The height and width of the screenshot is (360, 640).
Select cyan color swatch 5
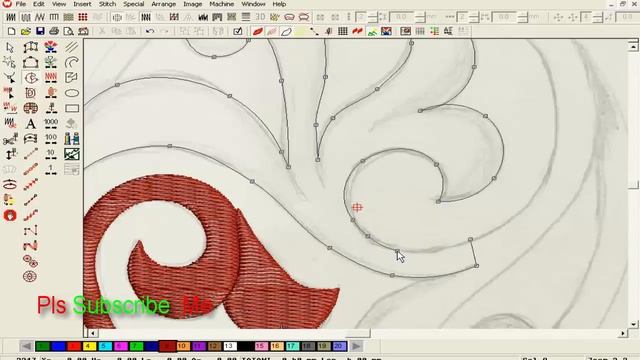pos(104,346)
